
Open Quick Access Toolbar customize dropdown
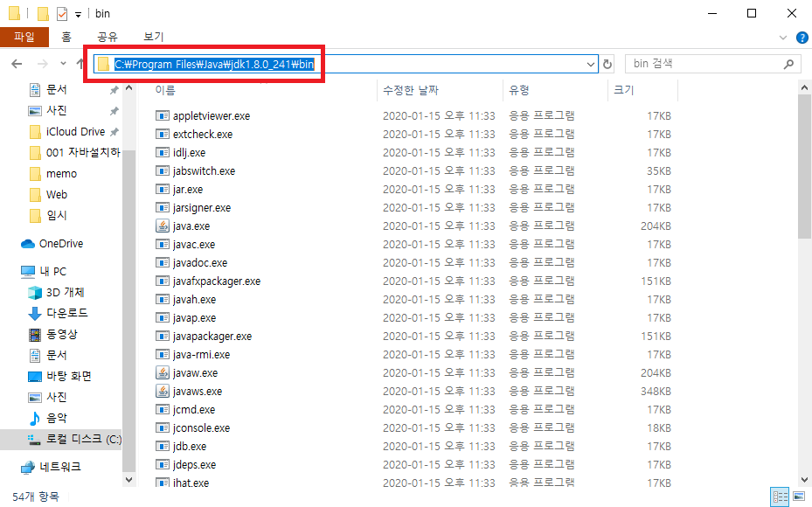[78, 15]
